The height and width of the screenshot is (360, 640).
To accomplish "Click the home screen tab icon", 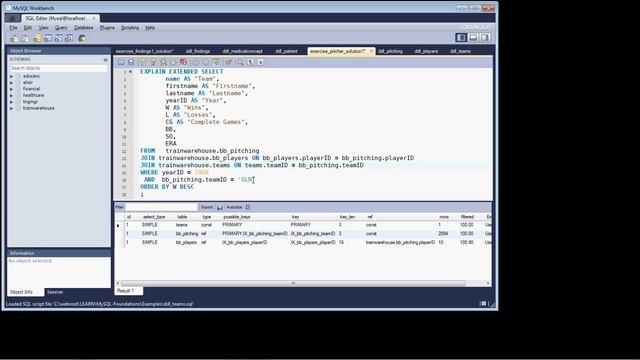I will click(x=12, y=18).
